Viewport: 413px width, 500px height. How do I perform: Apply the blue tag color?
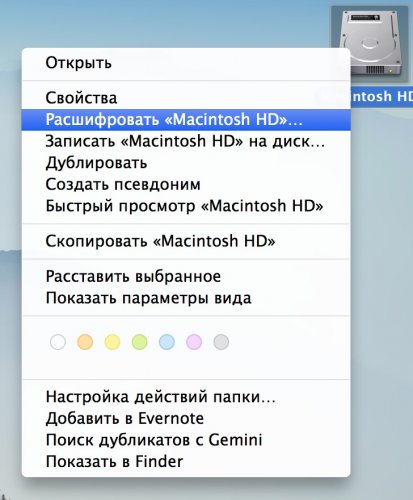pos(167,342)
